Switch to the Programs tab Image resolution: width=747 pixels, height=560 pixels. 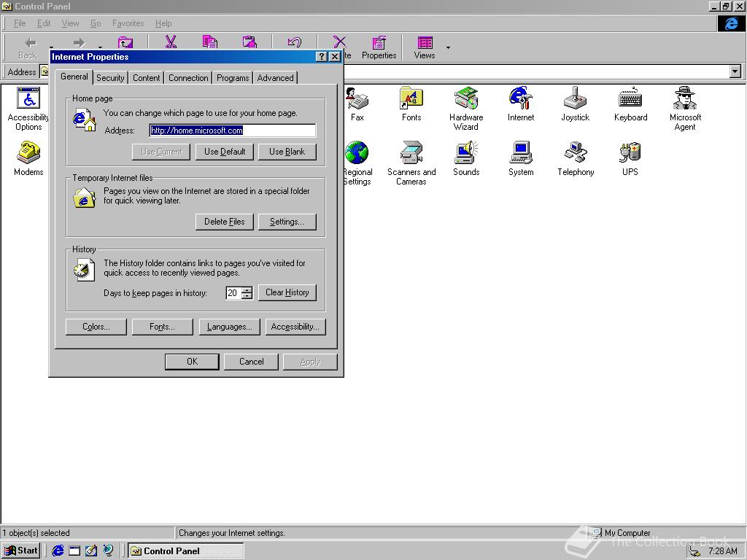(233, 78)
